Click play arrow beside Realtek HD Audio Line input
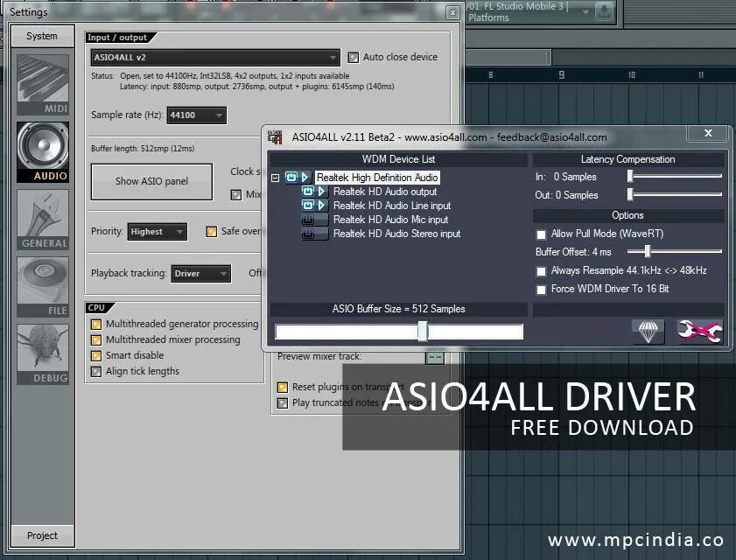Viewport: 736px width, 560px height. click(321, 206)
